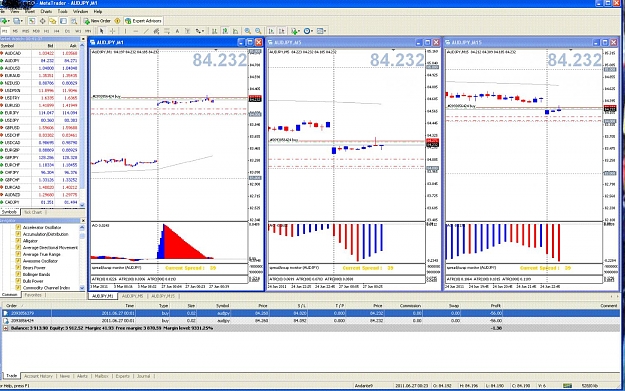Open the Charts menu
625x391 pixels.
pyautogui.click(x=46, y=12)
